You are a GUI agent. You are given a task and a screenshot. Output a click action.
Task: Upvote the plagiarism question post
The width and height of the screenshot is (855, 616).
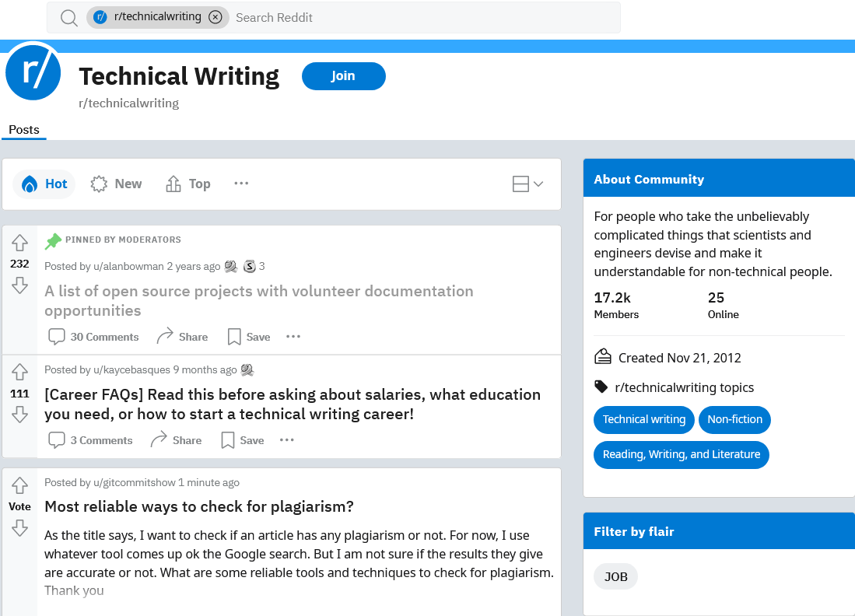[x=19, y=484]
